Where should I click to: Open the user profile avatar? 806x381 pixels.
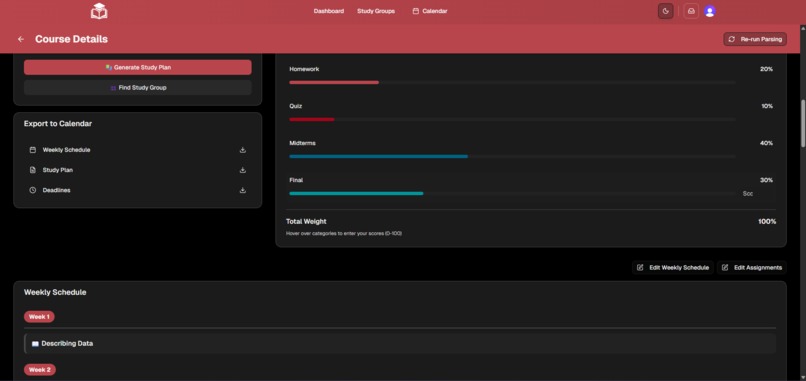tap(710, 11)
